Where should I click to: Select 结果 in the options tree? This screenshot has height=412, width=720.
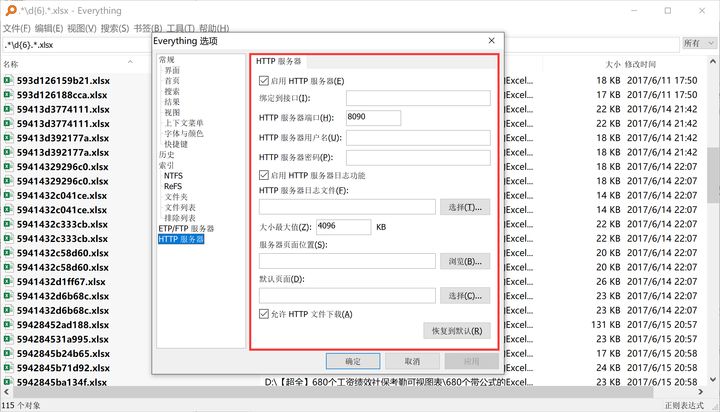click(172, 102)
